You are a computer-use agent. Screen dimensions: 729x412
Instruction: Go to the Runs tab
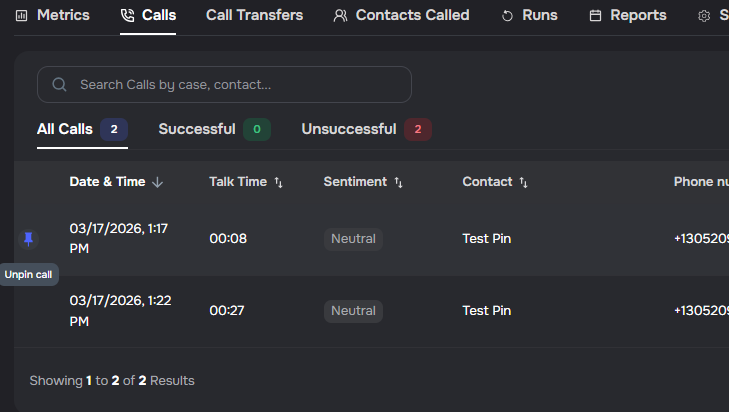click(529, 16)
